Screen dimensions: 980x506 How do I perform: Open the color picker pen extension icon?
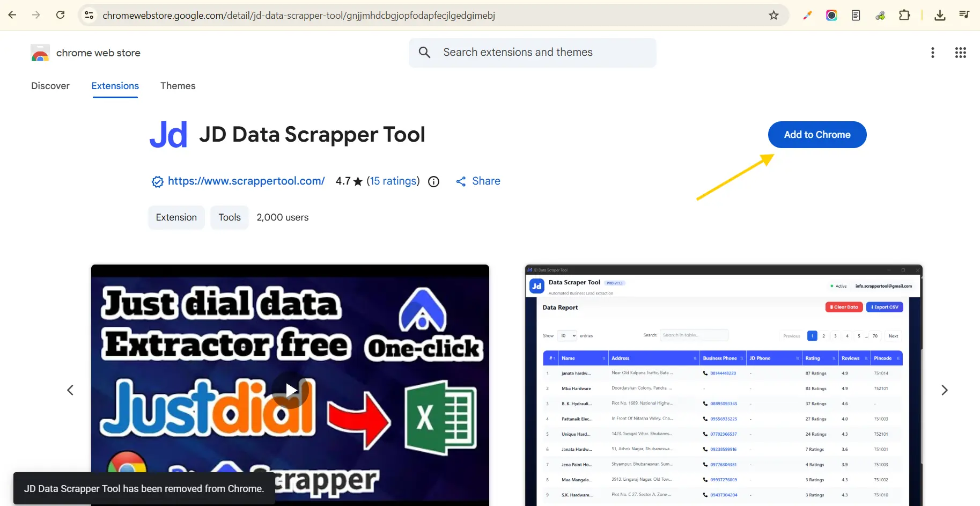[807, 15]
